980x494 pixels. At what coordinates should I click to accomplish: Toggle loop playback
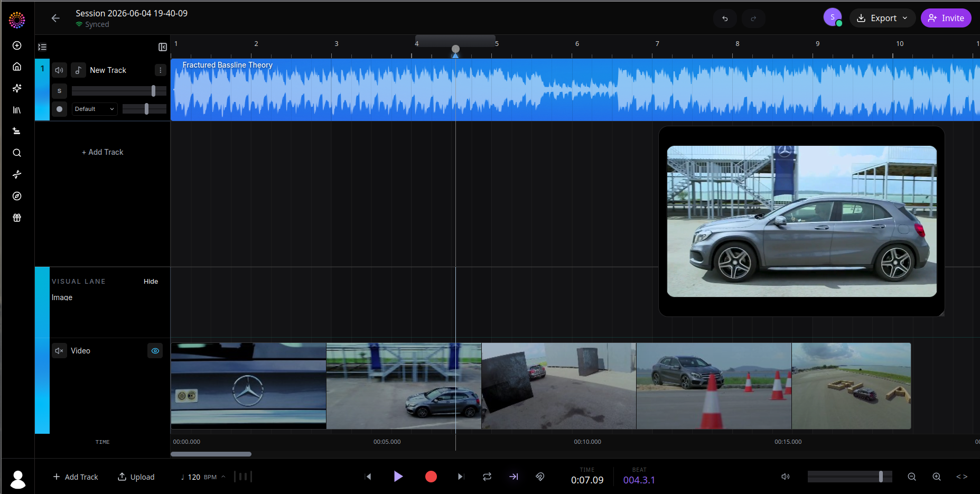pos(487,477)
